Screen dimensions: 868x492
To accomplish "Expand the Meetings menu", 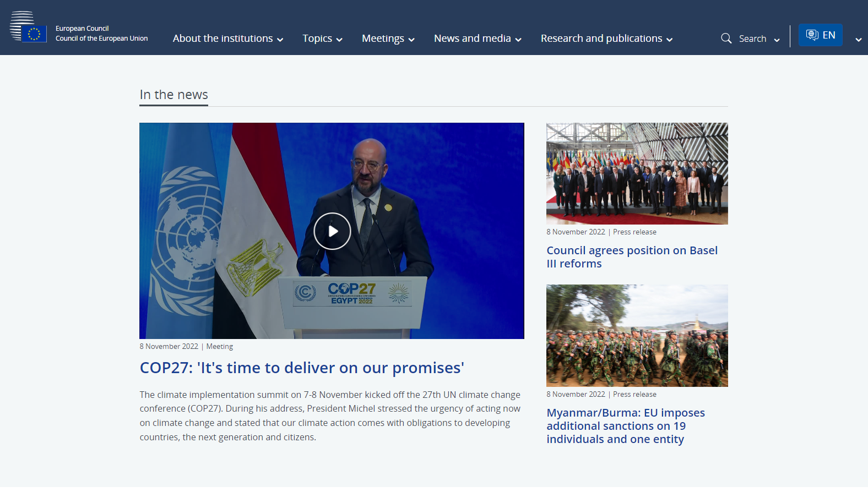I will [x=388, y=39].
